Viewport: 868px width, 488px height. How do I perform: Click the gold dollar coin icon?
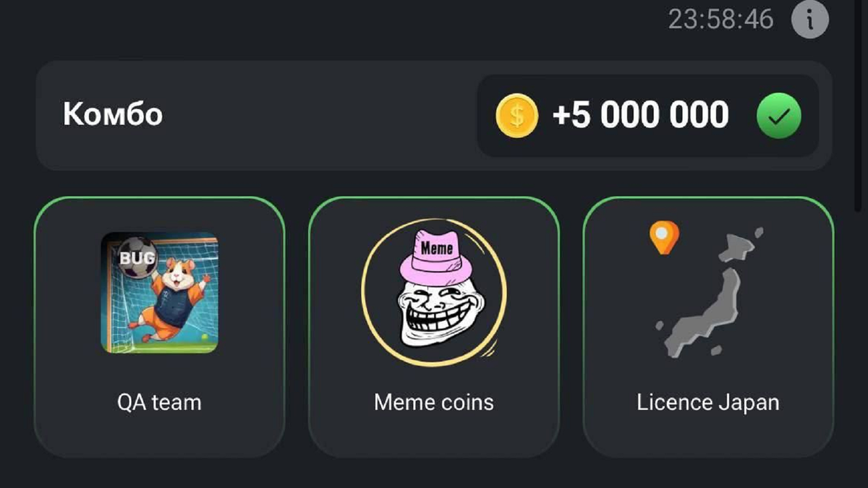pyautogui.click(x=517, y=116)
